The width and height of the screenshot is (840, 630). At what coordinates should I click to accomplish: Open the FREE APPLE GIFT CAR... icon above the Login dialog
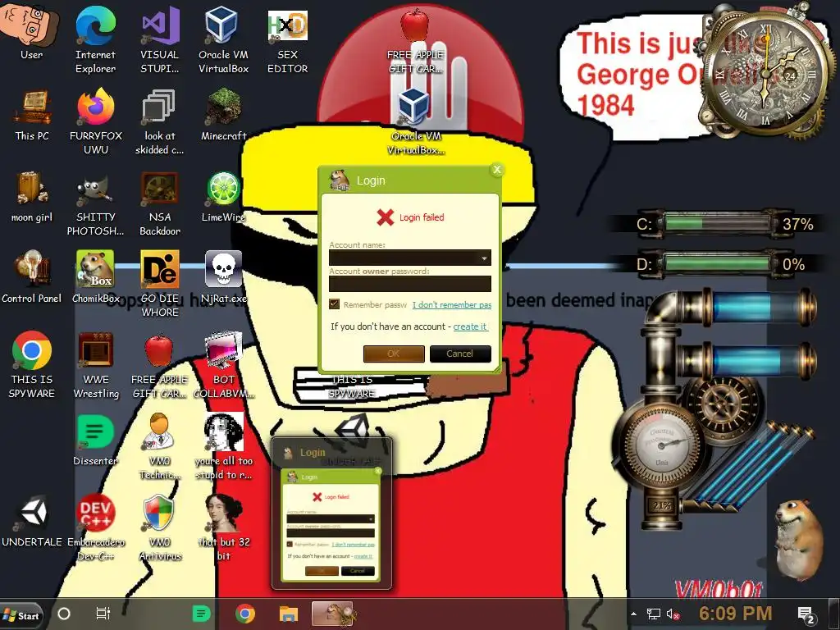point(415,42)
